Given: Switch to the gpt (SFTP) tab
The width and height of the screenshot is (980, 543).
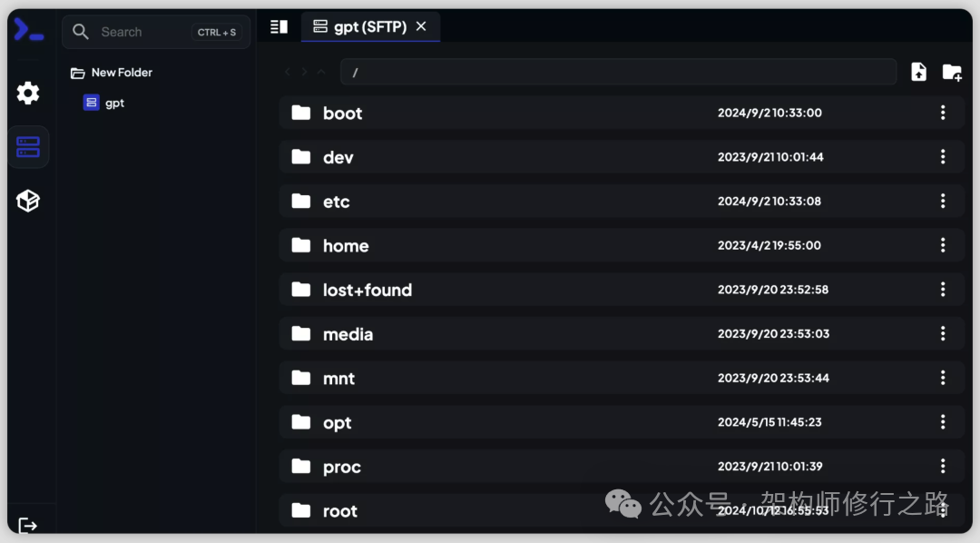Looking at the screenshot, I should tap(358, 27).
